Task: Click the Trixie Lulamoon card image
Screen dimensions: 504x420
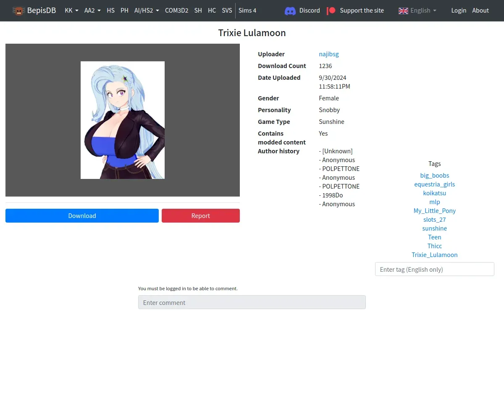Action: pyautogui.click(x=123, y=120)
